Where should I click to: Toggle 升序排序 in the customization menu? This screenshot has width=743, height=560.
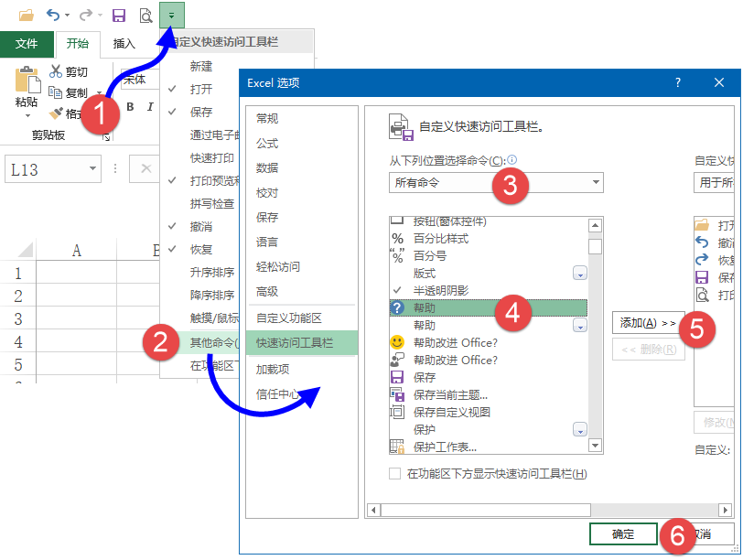point(211,272)
